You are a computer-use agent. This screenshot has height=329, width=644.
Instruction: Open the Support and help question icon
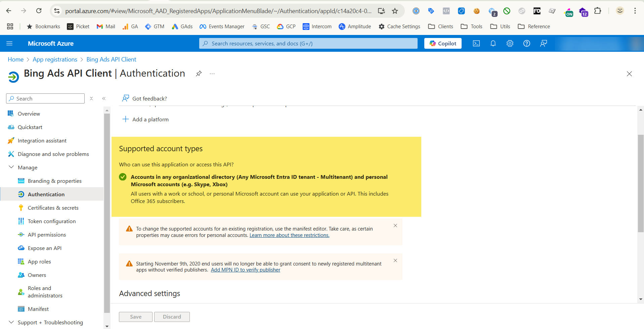[x=527, y=43]
